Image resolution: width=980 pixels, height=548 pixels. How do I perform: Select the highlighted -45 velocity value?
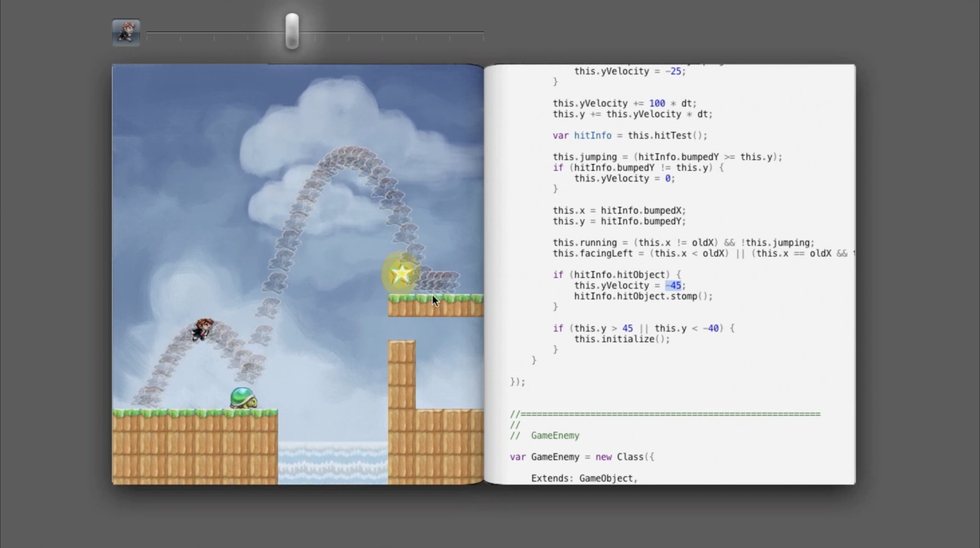(673, 285)
